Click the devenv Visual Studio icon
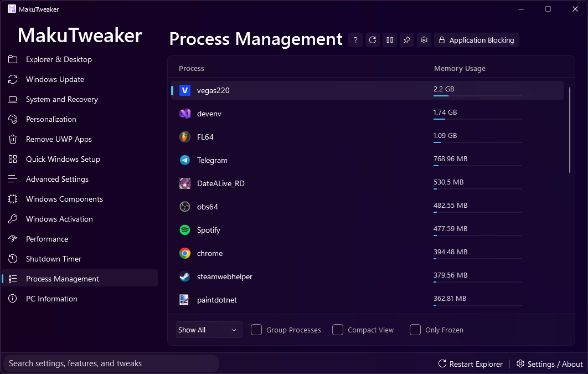This screenshot has height=374, width=588. 185,114
